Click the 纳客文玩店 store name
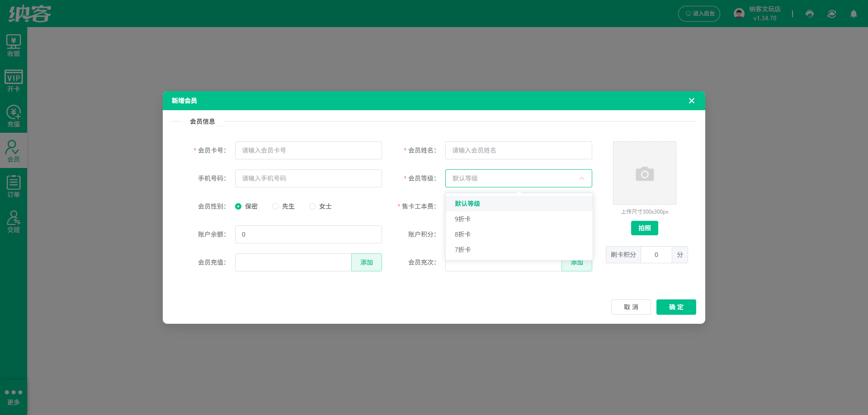This screenshot has width=868, height=415. [x=765, y=9]
